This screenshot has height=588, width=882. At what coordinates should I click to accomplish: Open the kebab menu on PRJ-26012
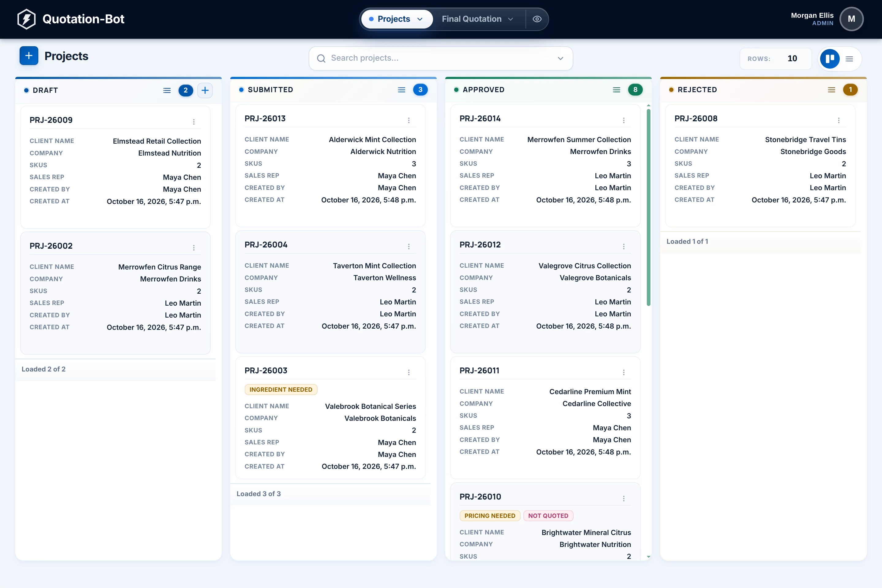[x=624, y=246]
